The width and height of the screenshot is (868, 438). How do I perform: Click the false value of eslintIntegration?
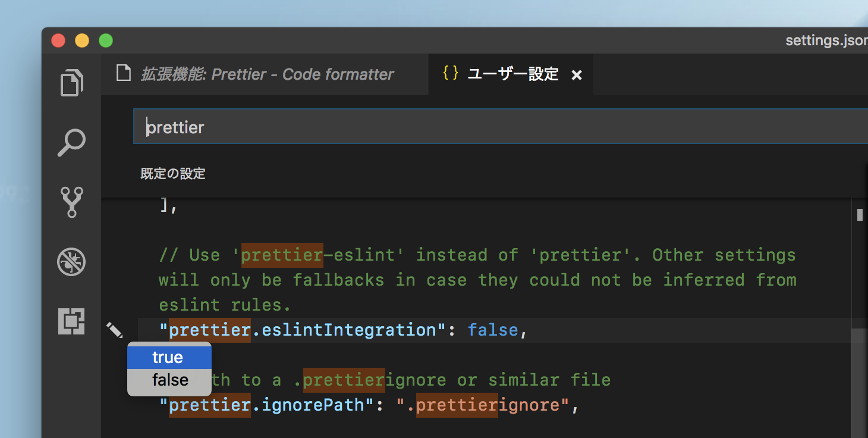pos(493,330)
